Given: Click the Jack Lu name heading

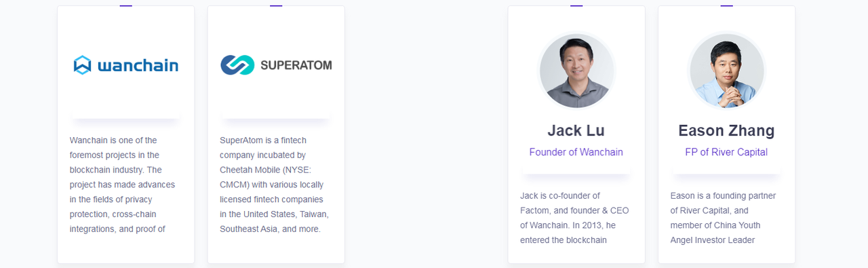Looking at the screenshot, I should 576,130.
